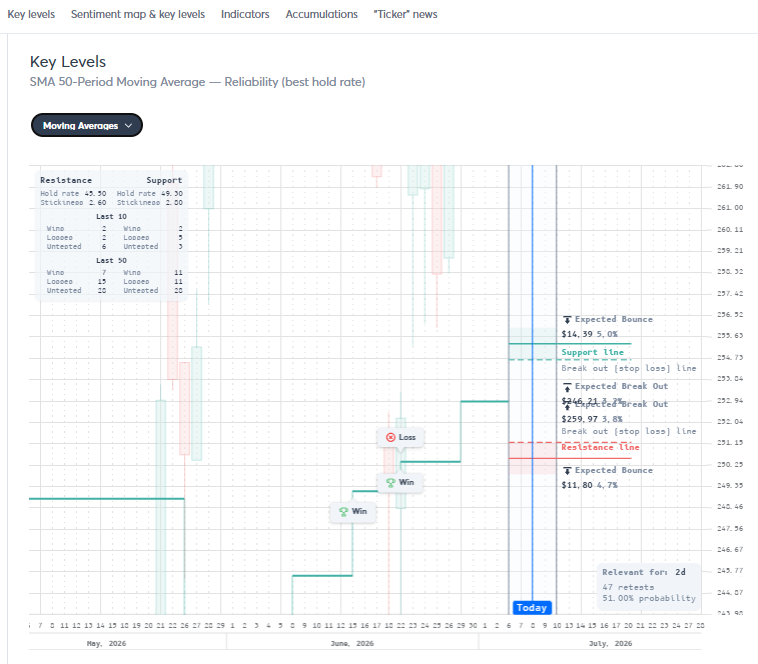
Task: Click the Support header in the stats panel
Action: pos(164,180)
